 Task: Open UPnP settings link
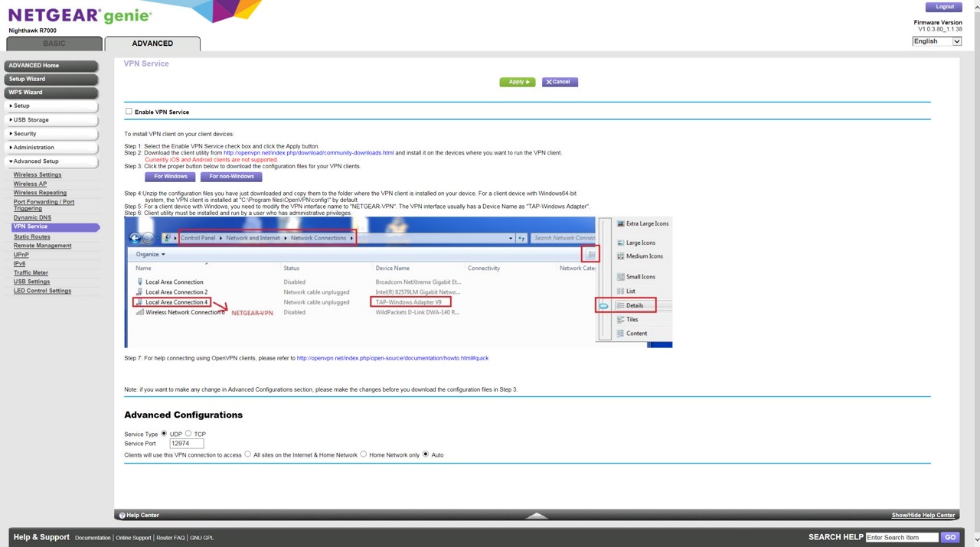pyautogui.click(x=21, y=255)
